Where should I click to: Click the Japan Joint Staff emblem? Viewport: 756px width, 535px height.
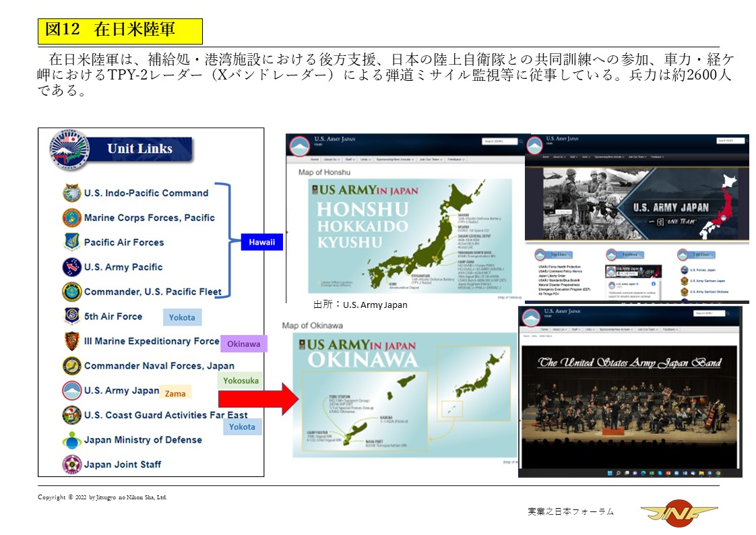pyautogui.click(x=71, y=464)
